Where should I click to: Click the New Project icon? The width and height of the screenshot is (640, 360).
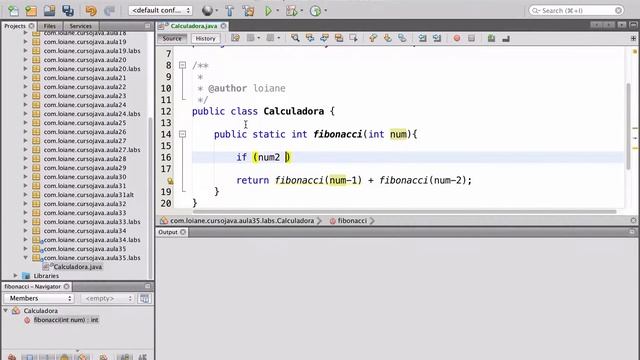31,11
